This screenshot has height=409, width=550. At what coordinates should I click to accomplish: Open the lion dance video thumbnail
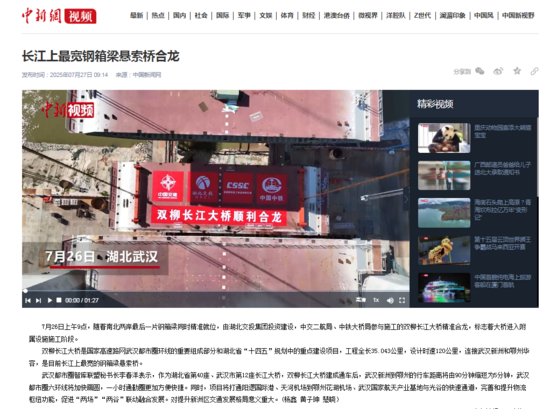point(444,250)
